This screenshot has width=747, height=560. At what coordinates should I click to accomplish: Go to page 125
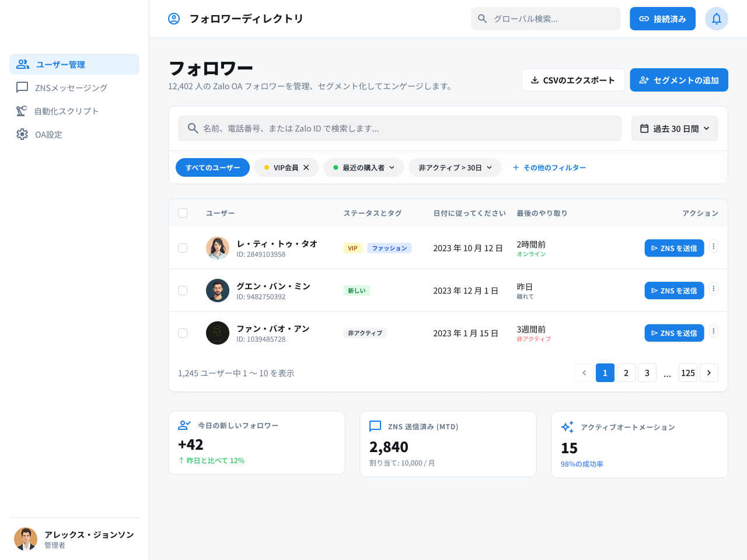pos(688,373)
